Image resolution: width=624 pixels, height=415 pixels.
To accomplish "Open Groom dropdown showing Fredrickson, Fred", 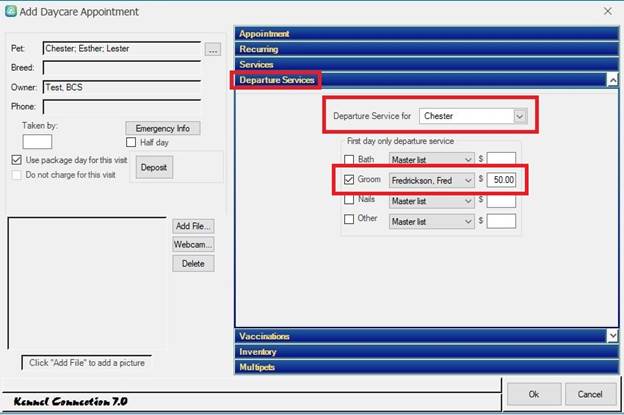I will tap(432, 180).
